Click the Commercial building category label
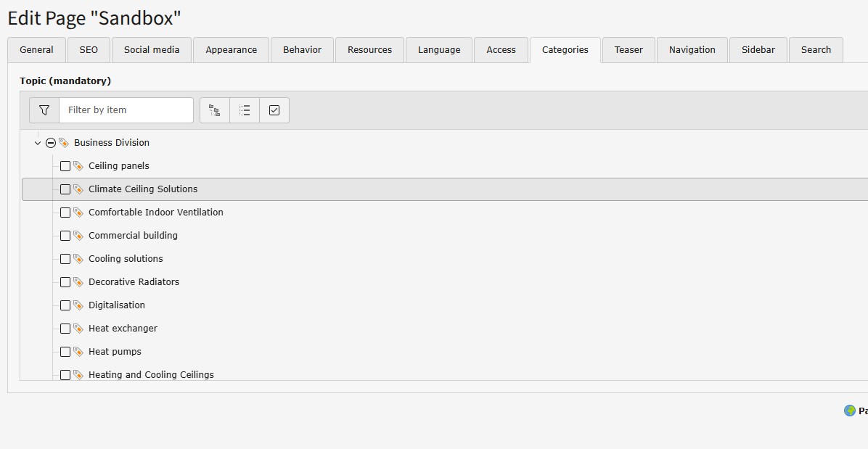This screenshot has width=868, height=449. [133, 236]
